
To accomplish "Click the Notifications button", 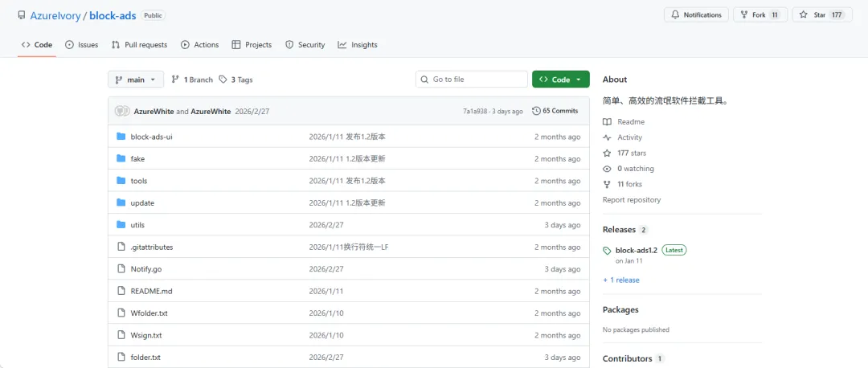I will tap(696, 15).
